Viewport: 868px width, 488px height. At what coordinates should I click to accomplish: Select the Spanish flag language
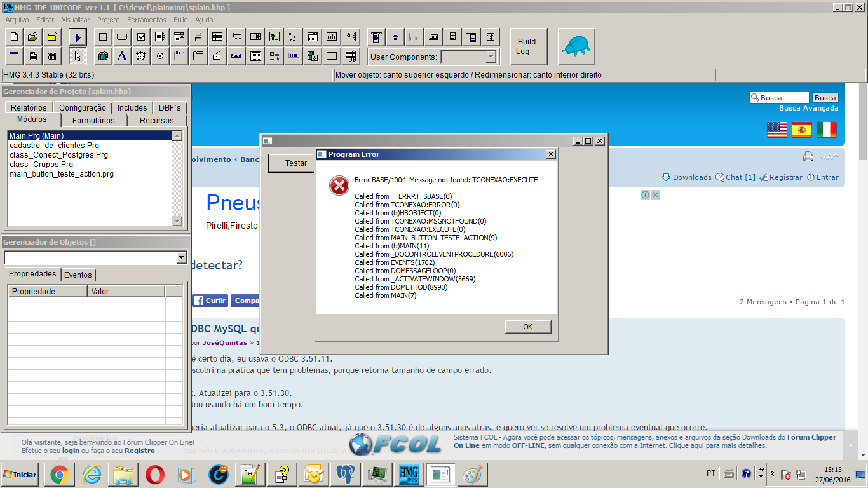click(x=802, y=130)
